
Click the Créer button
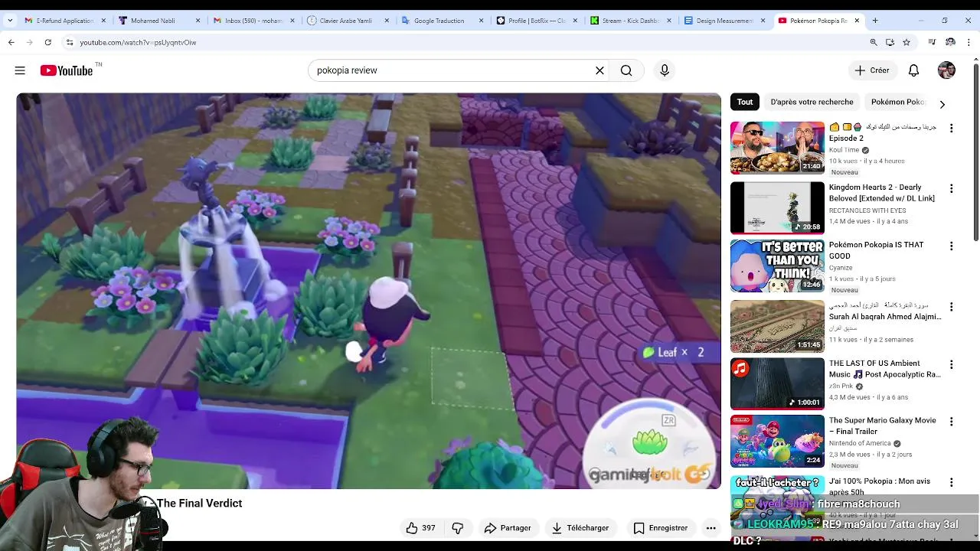pyautogui.click(x=872, y=70)
